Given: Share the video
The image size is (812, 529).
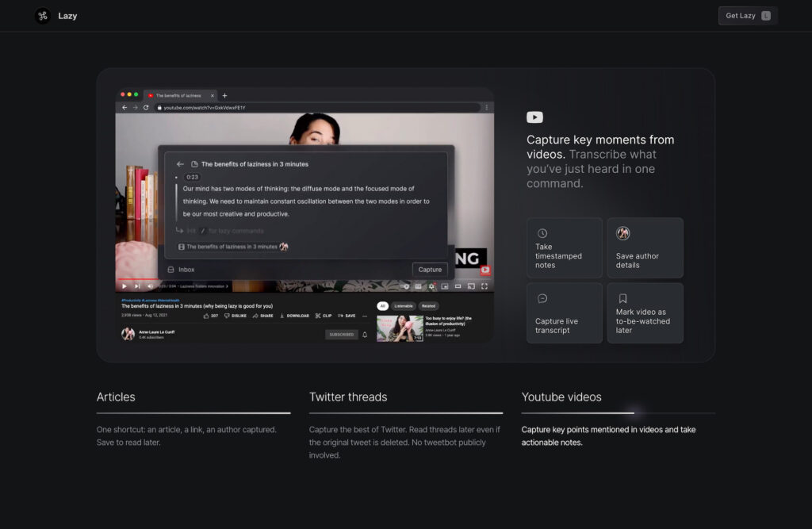Looking at the screenshot, I should (263, 316).
